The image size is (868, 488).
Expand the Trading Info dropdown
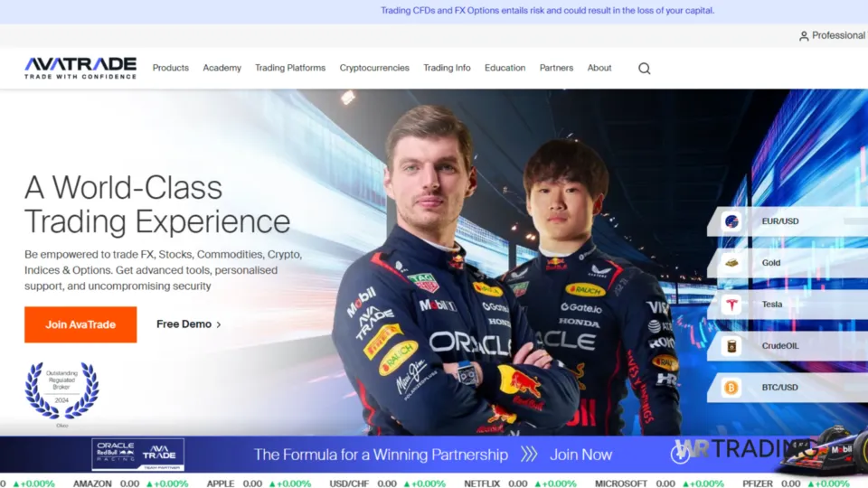pos(447,68)
